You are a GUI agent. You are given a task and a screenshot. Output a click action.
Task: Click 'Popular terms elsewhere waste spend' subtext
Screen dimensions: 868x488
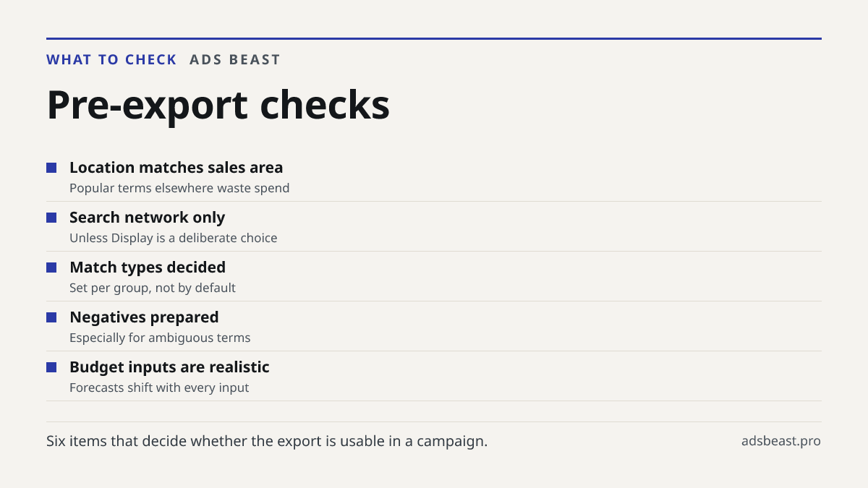click(179, 188)
